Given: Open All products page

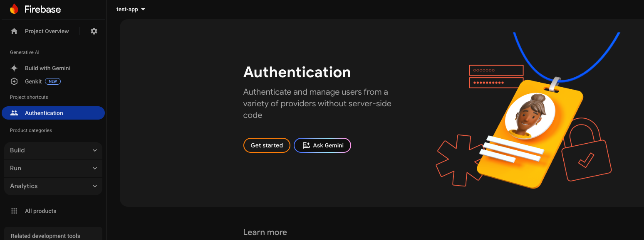Looking at the screenshot, I should 40,211.
